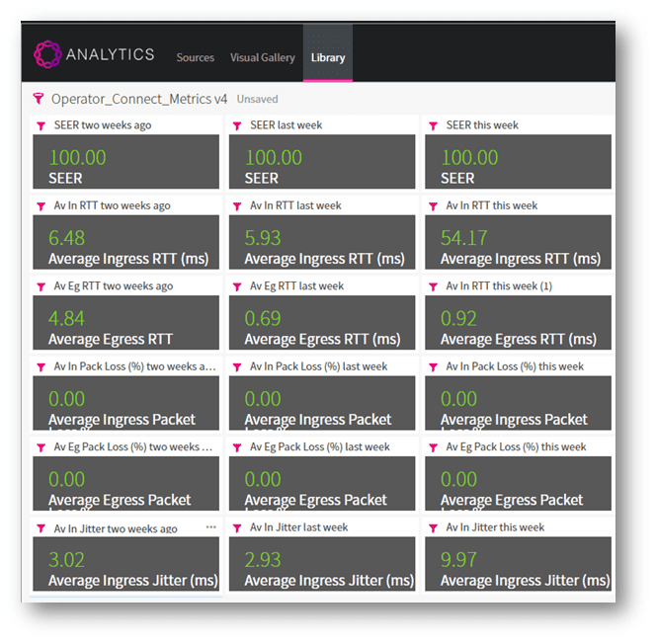Click the Av In Pack Loss this week header
Screen dimensions: 657x644
click(514, 366)
